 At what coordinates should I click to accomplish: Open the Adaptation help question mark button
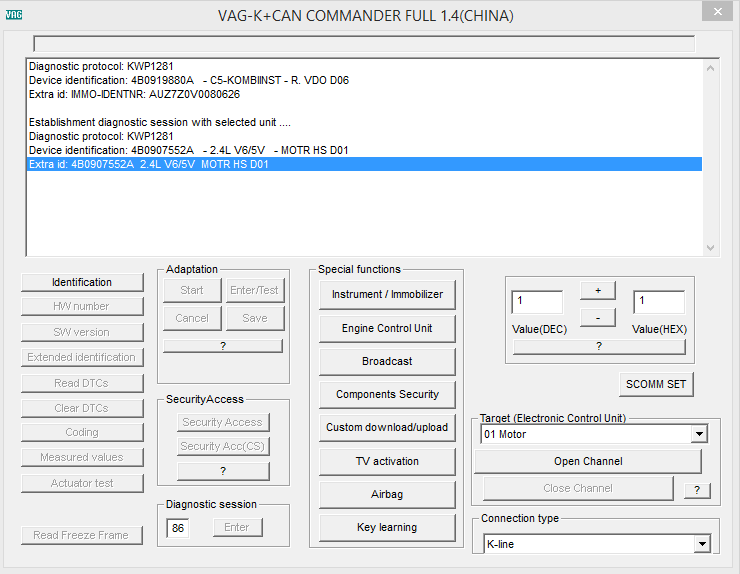tap(223, 346)
